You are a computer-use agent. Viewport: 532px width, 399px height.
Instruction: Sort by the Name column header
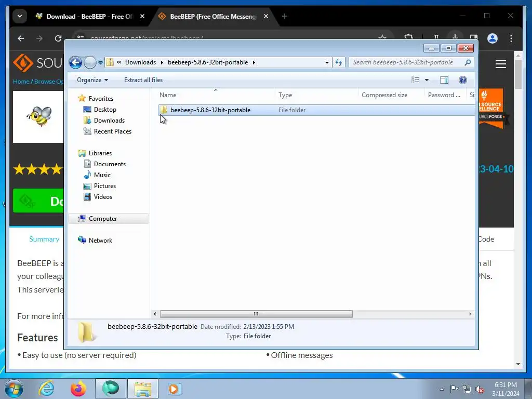click(216, 95)
